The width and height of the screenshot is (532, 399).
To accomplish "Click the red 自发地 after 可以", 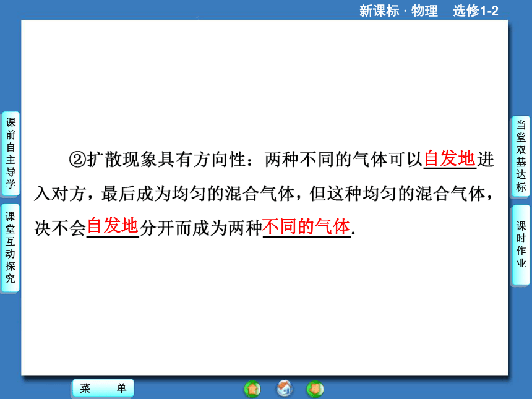I will 450,158.
